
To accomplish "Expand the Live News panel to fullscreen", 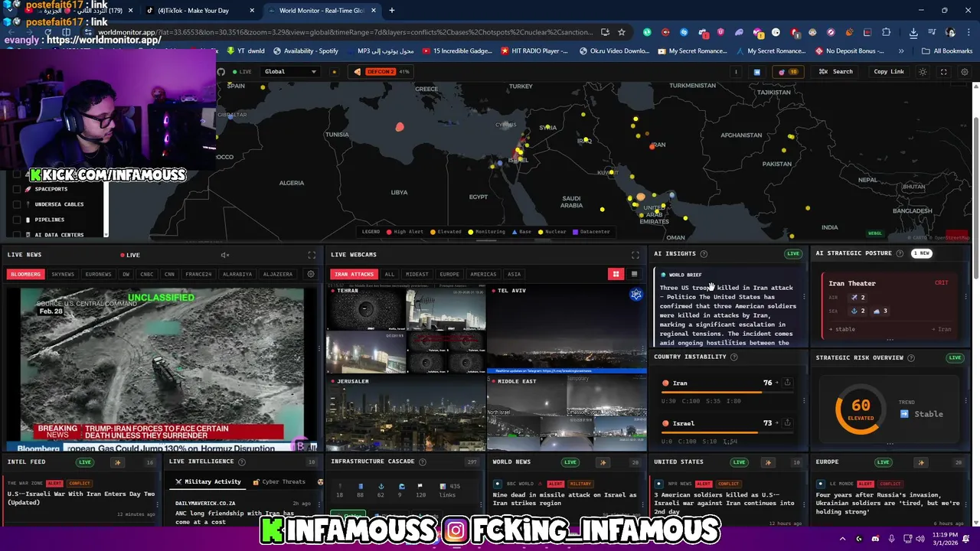I will (312, 255).
